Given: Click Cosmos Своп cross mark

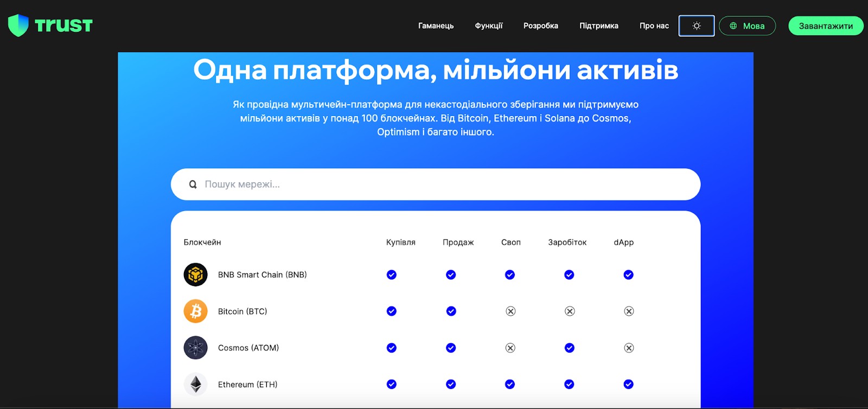Looking at the screenshot, I should click(x=510, y=348).
